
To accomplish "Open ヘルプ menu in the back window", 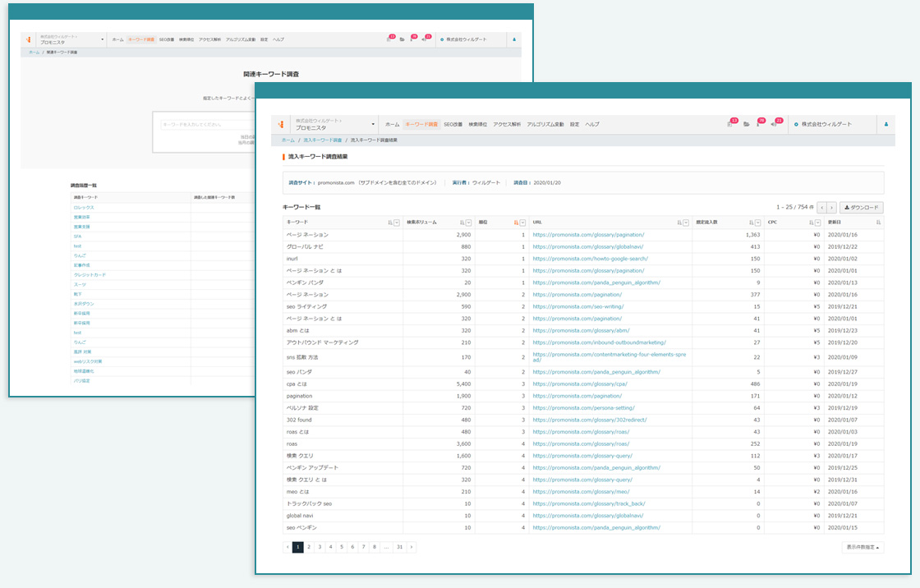I will (x=278, y=40).
